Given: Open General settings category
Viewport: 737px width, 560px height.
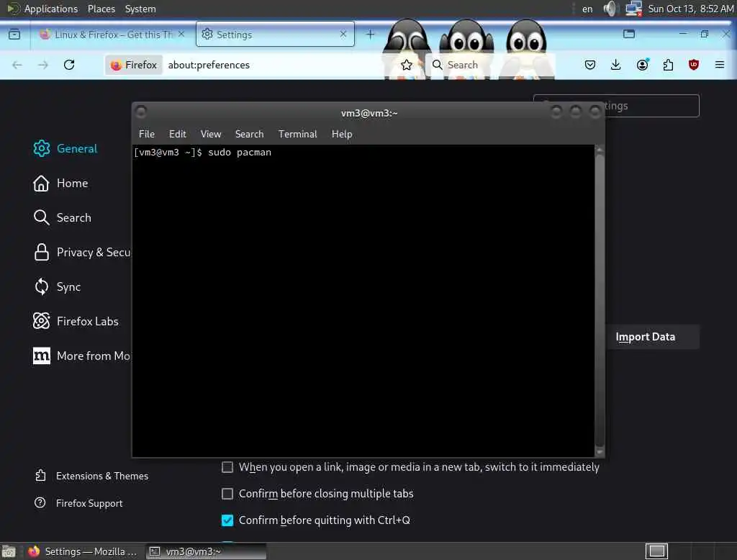Looking at the screenshot, I should tap(65, 148).
